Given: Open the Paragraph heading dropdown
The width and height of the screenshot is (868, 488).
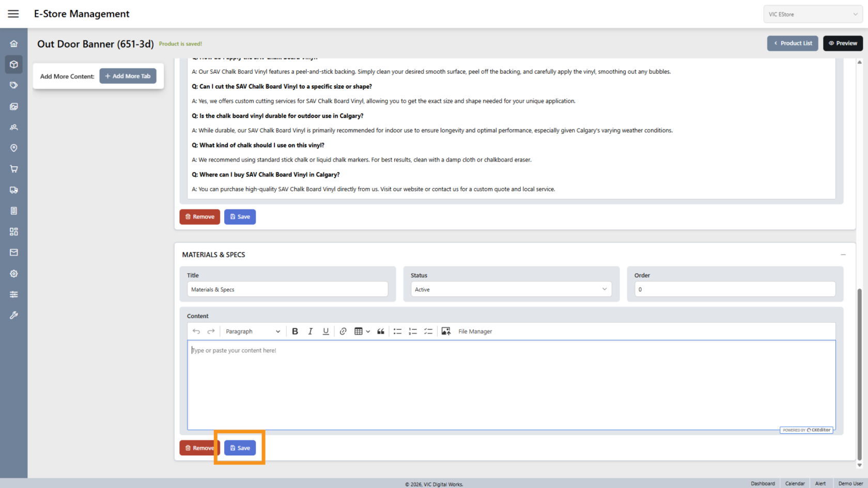Looking at the screenshot, I should point(253,332).
